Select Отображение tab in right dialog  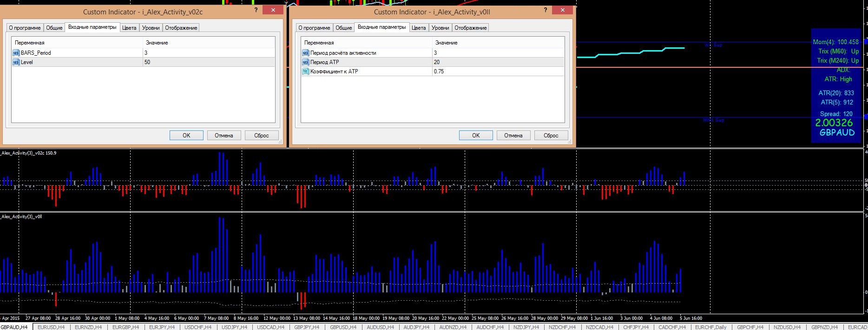click(x=470, y=28)
